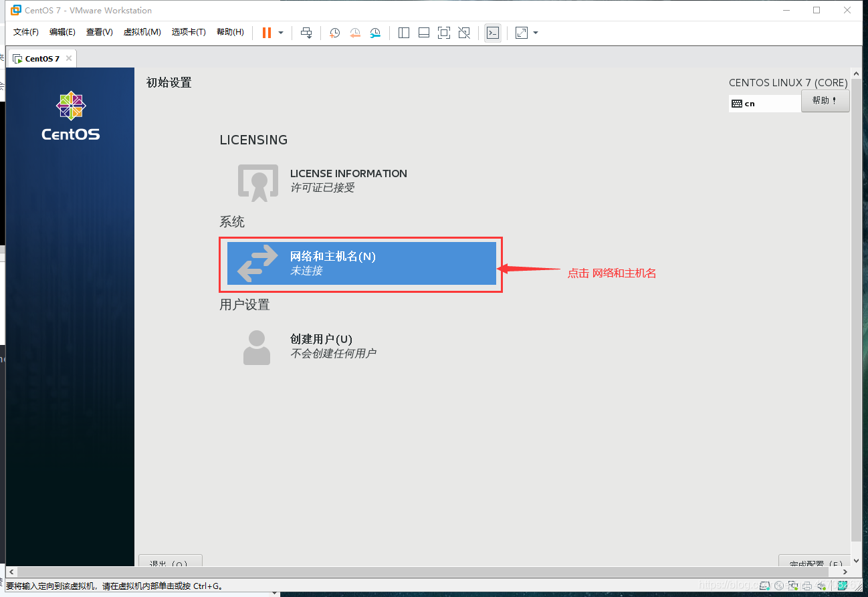Click the sound card status icon
868x597 pixels.
point(822,586)
